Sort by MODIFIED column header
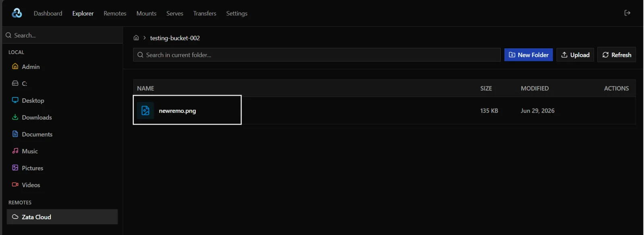Viewport: 644px width, 235px height. [535, 88]
